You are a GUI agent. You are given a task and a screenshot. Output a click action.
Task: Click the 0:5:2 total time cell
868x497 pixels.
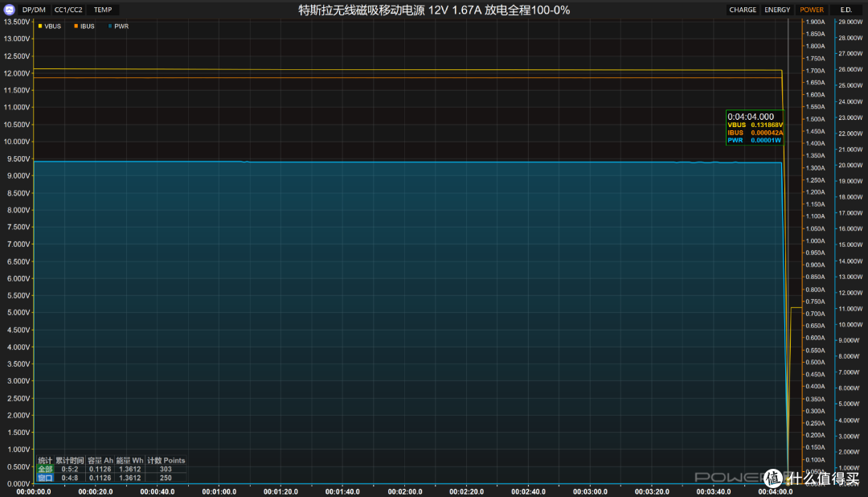(x=70, y=469)
